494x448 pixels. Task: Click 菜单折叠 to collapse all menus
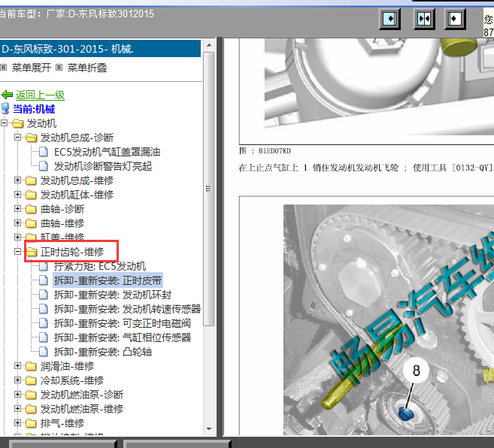[87, 68]
